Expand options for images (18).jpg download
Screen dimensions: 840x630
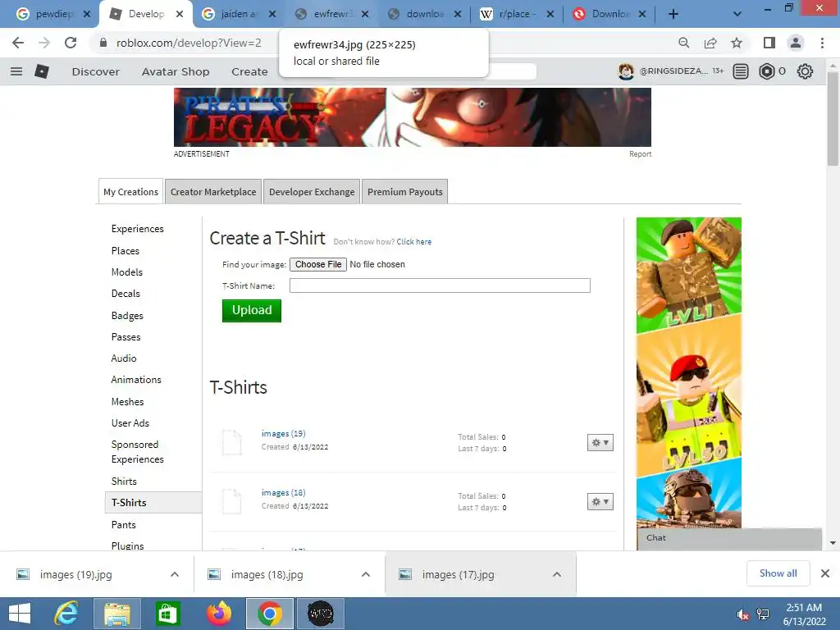pos(366,574)
